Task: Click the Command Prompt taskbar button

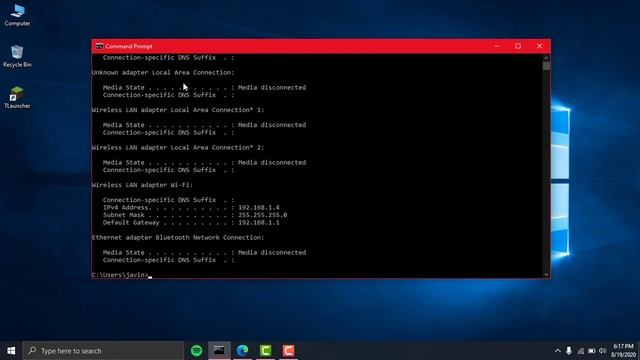Action: (x=220, y=351)
